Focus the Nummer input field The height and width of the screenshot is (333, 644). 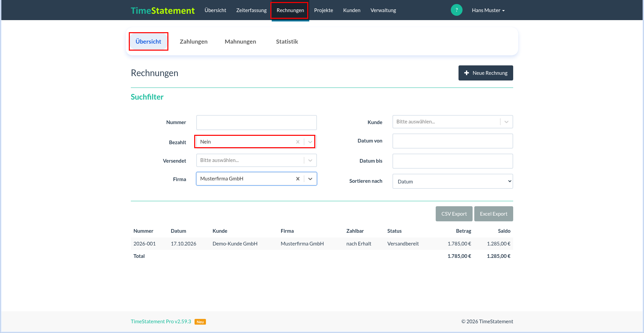pos(257,122)
